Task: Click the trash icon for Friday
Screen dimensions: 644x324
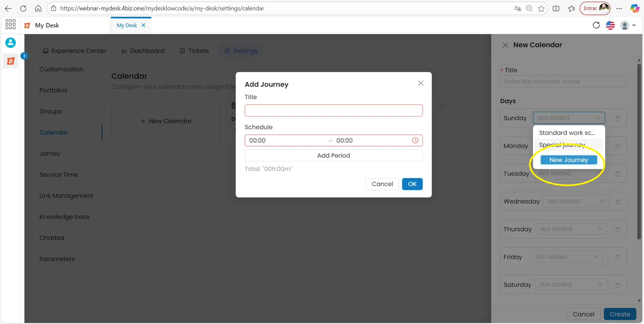Action: [618, 257]
